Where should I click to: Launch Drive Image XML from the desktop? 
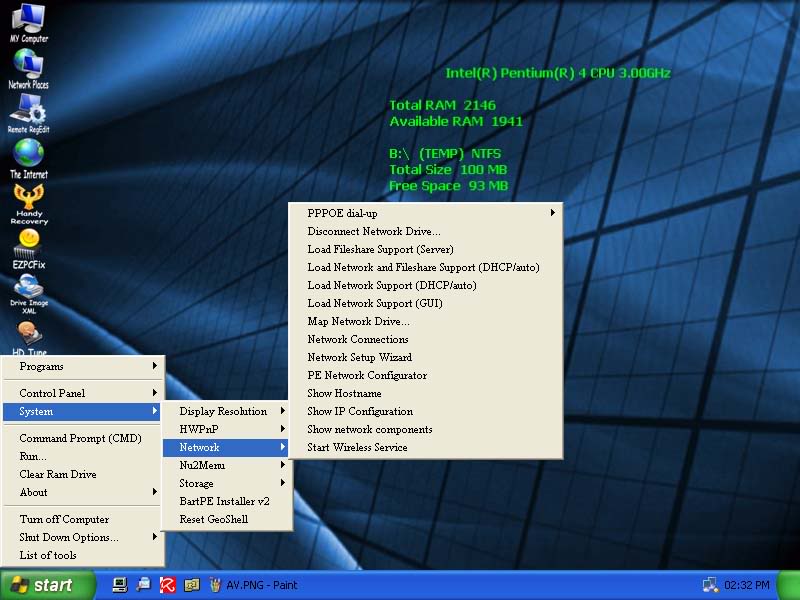[x=28, y=288]
